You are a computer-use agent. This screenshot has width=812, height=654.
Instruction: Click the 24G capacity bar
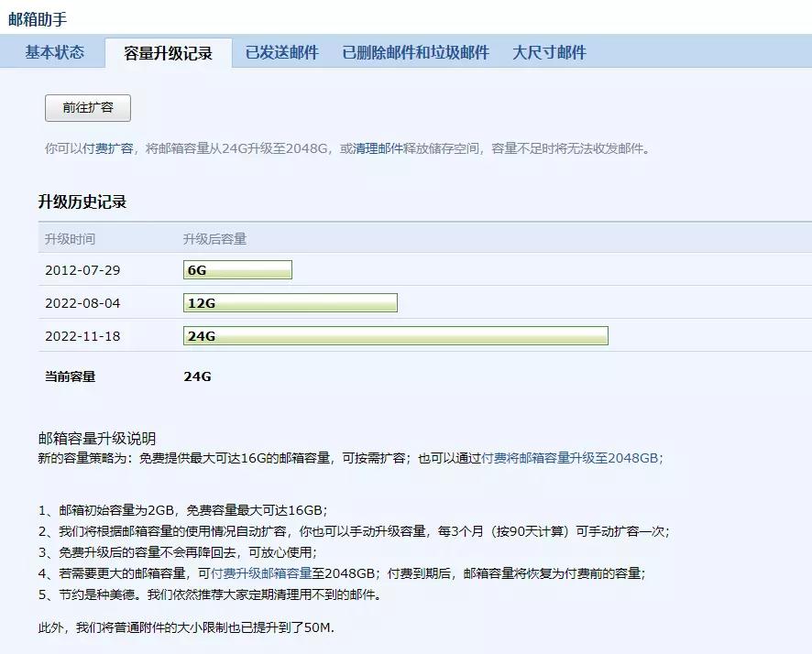coord(396,335)
